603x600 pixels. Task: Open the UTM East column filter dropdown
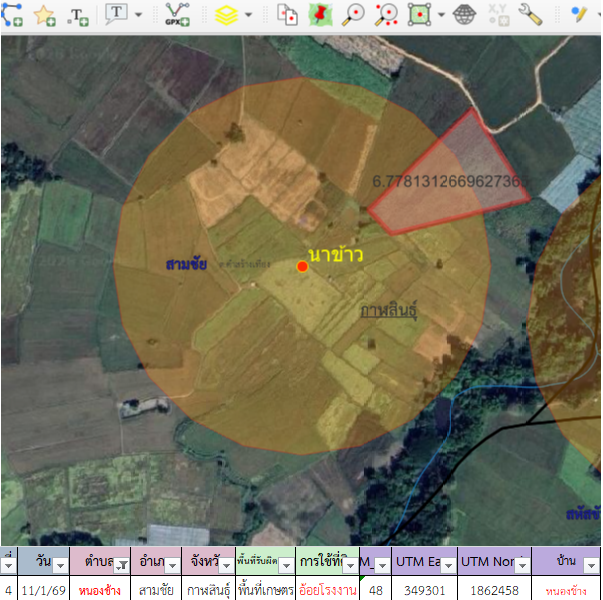click(448, 565)
